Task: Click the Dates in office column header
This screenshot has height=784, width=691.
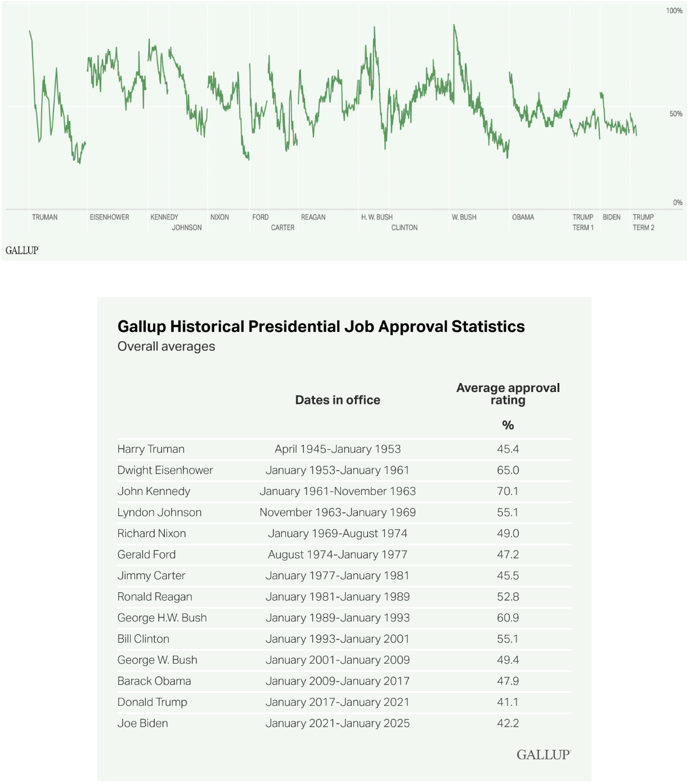Action: click(338, 400)
